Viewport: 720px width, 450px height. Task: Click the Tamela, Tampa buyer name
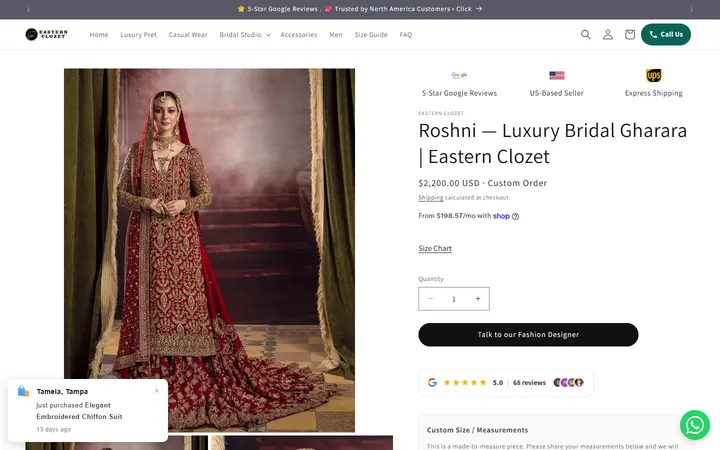(62, 392)
